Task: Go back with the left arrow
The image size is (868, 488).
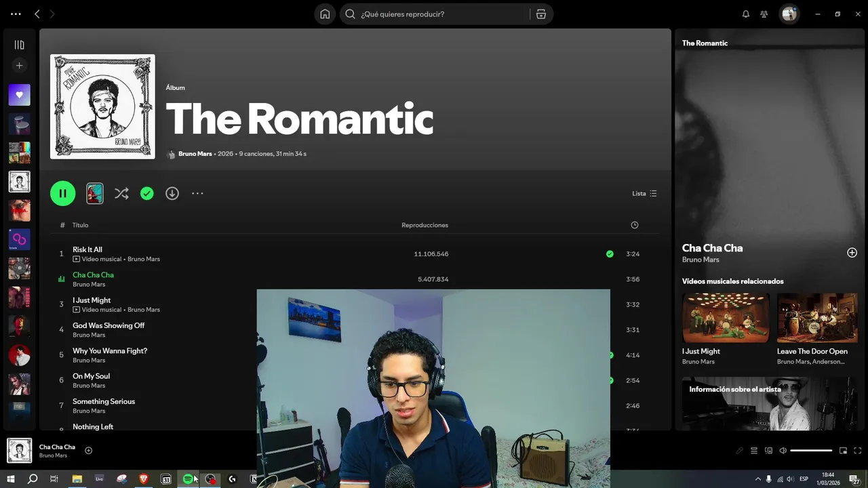Action: [37, 14]
